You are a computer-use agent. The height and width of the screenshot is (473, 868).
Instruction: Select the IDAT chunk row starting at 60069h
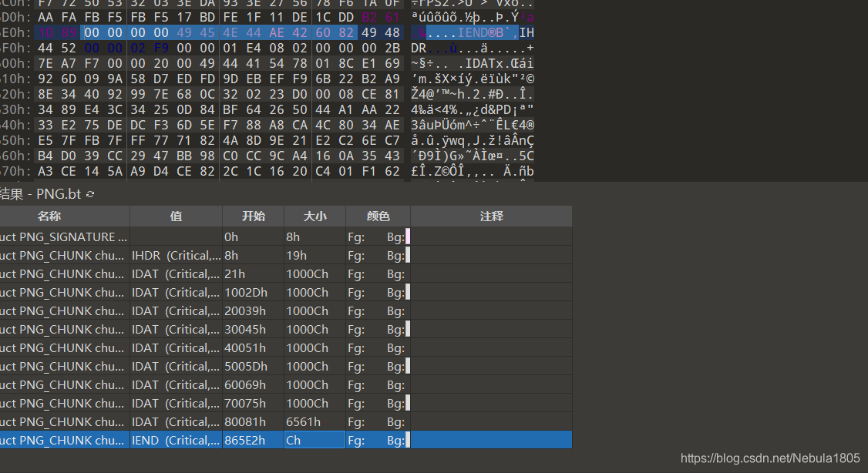click(x=286, y=385)
